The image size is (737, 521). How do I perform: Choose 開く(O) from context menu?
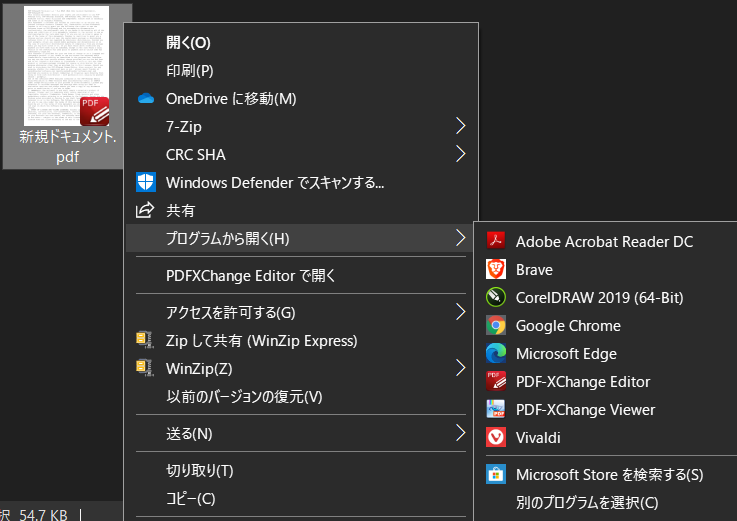[188, 43]
